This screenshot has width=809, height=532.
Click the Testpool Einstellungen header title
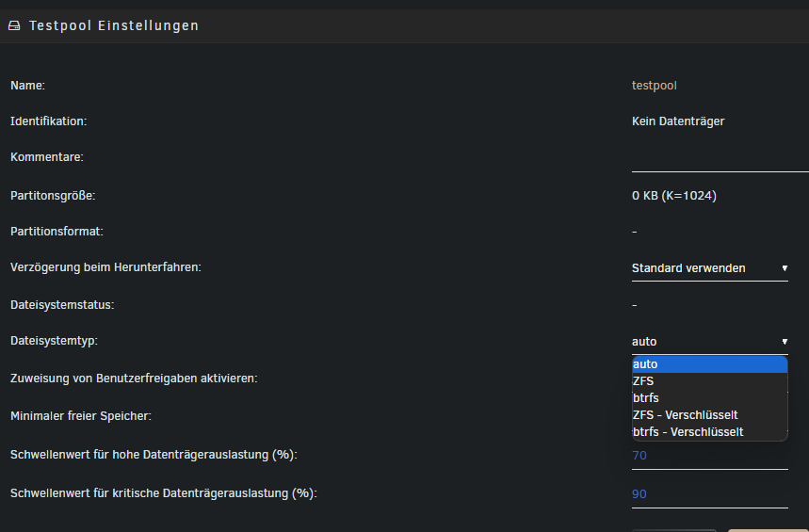click(x=114, y=25)
